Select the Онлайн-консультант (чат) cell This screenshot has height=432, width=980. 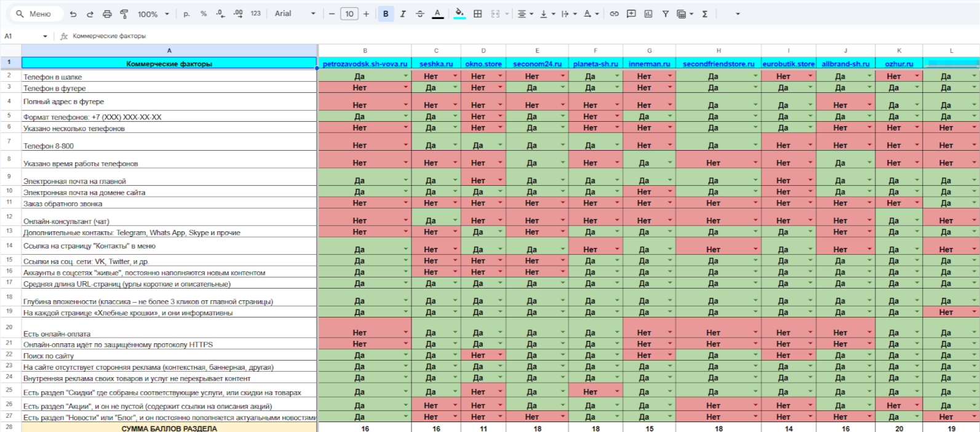pos(169,217)
